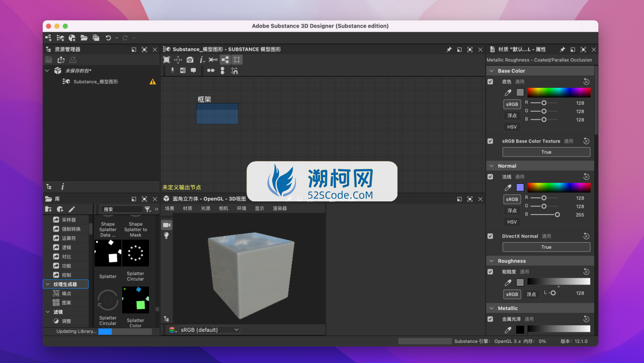
Task: Pick base color with eyedropper
Action: click(x=508, y=93)
